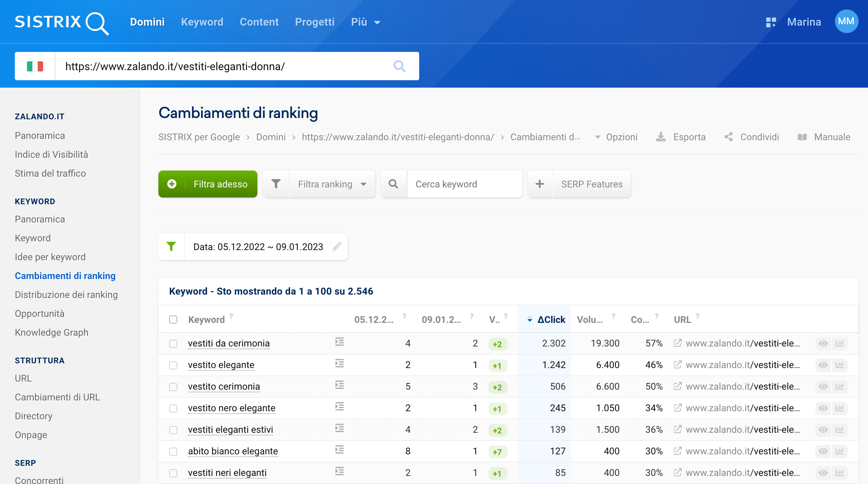Open the Content top navigation tab
The image size is (868, 484).
(259, 22)
